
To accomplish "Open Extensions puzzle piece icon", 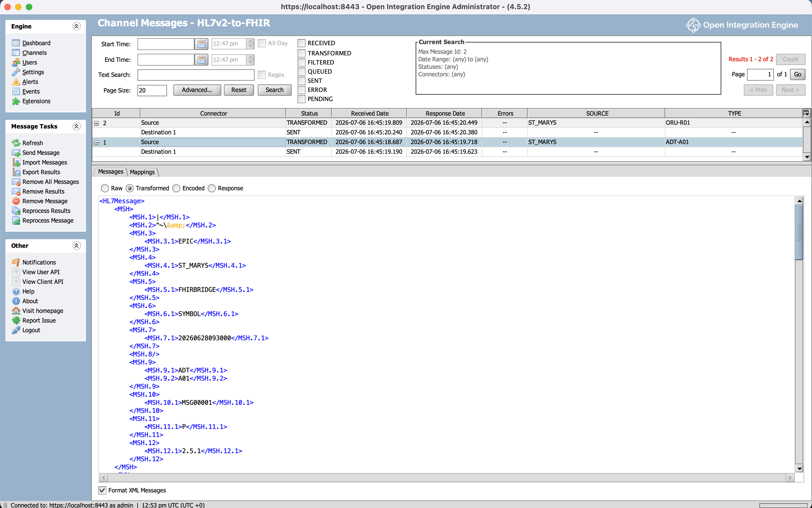I will (16, 101).
